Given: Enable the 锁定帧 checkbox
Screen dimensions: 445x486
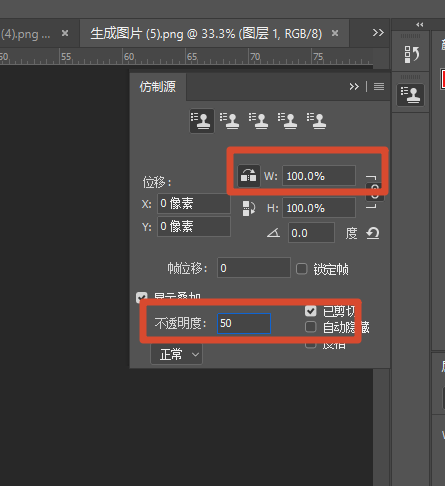Looking at the screenshot, I should click(302, 269).
